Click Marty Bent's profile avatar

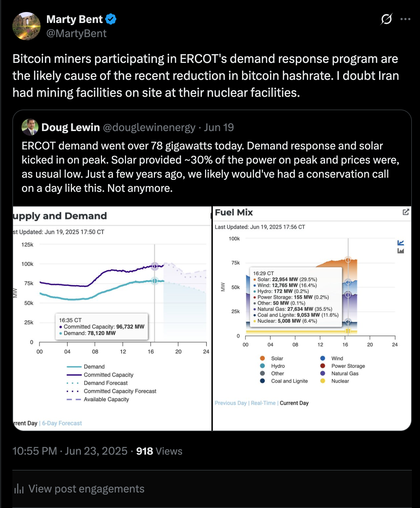(x=26, y=26)
